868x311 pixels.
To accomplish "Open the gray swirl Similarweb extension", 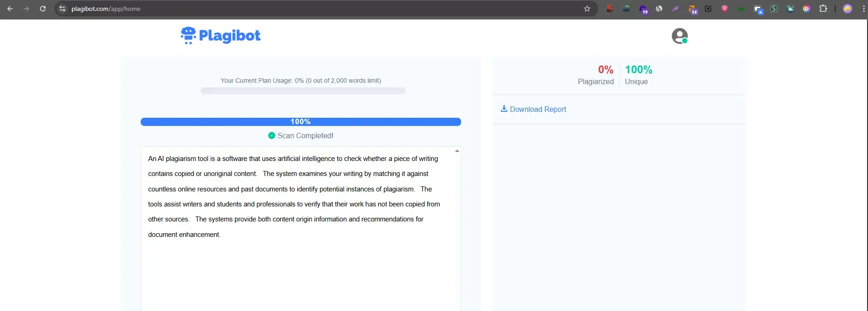I will tap(659, 9).
